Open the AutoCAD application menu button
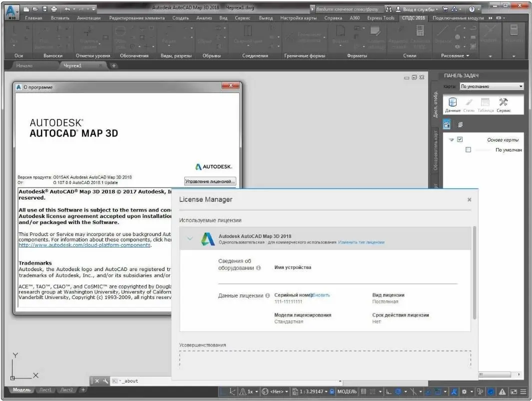The height and width of the screenshot is (401, 532). tap(12, 12)
